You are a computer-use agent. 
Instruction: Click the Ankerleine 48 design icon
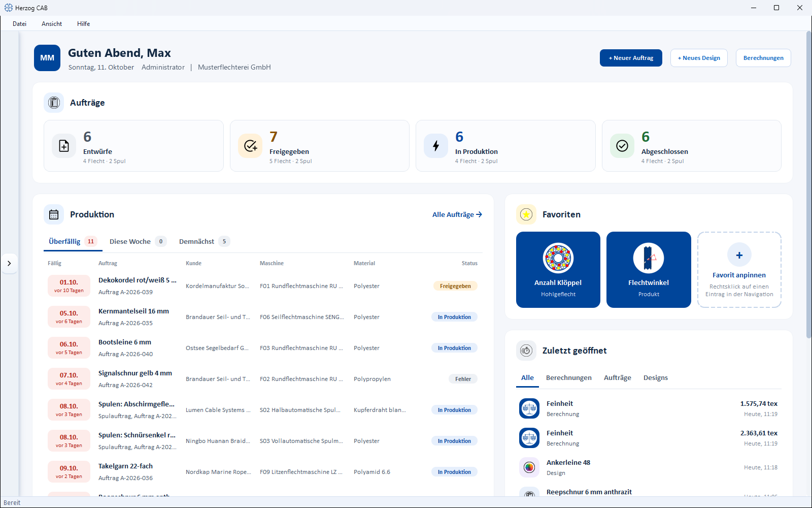click(x=529, y=467)
